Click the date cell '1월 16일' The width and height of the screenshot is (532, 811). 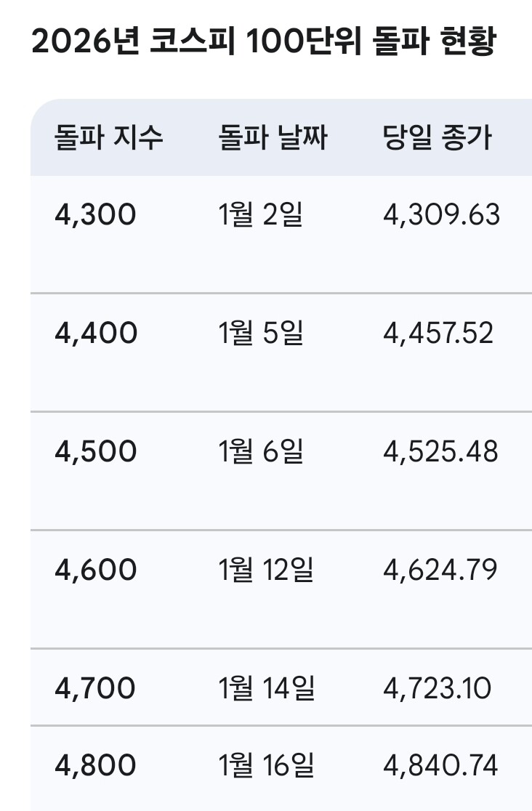pyautogui.click(x=266, y=765)
